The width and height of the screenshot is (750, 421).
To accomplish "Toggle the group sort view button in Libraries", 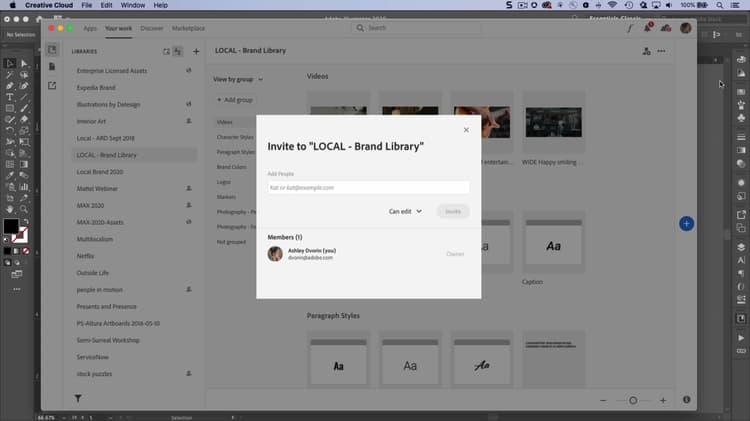I will [177, 51].
